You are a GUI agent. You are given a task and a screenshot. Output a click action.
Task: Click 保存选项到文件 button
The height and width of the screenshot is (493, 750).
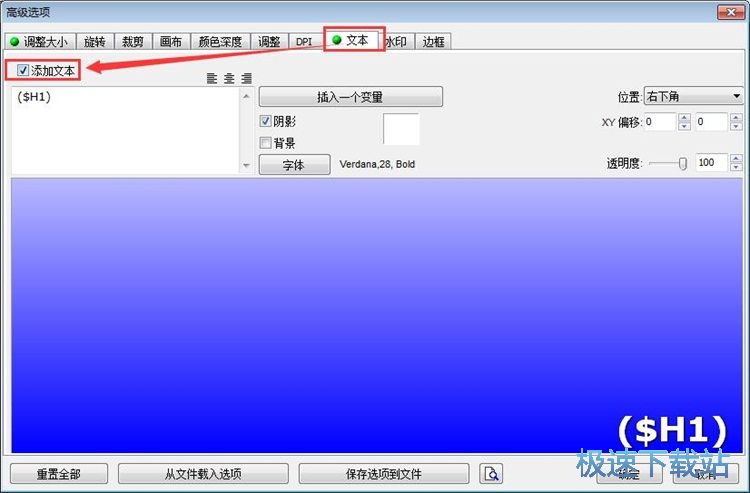click(384, 473)
